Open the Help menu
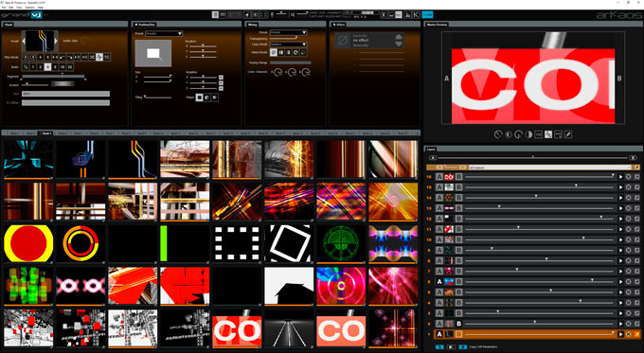The height and width of the screenshot is (353, 644). (40, 8)
